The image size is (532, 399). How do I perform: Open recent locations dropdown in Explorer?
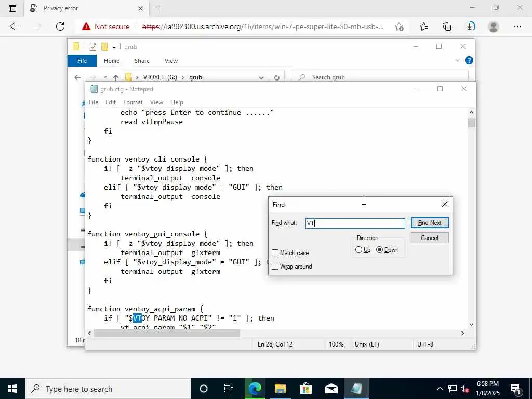pos(105,77)
